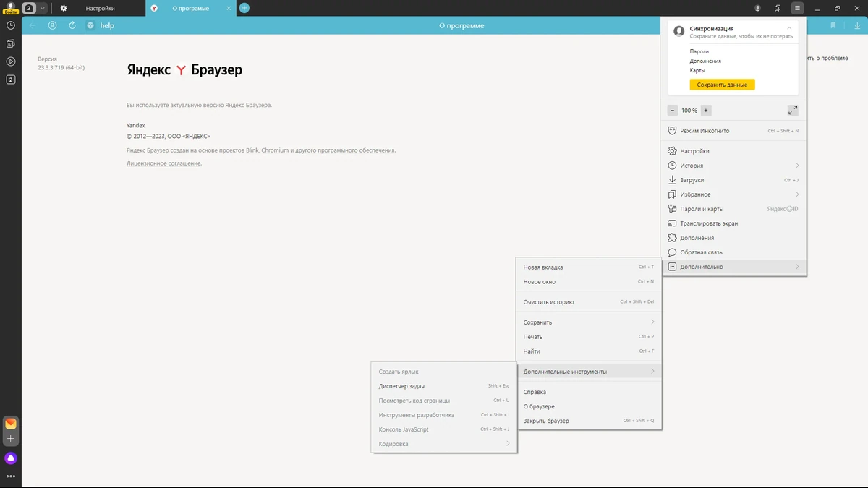
Task: Click the help address field
Action: pyautogui.click(x=107, y=25)
